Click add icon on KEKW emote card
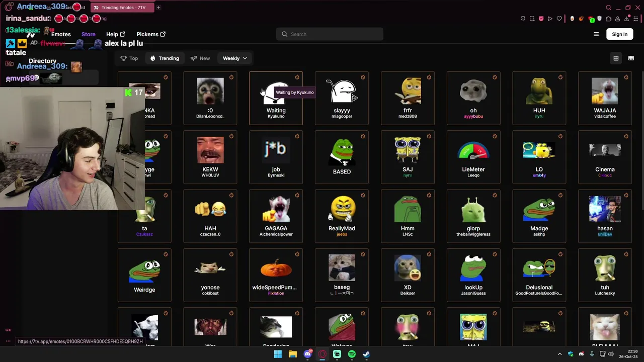Screen dimensions: 644x362 231,136
